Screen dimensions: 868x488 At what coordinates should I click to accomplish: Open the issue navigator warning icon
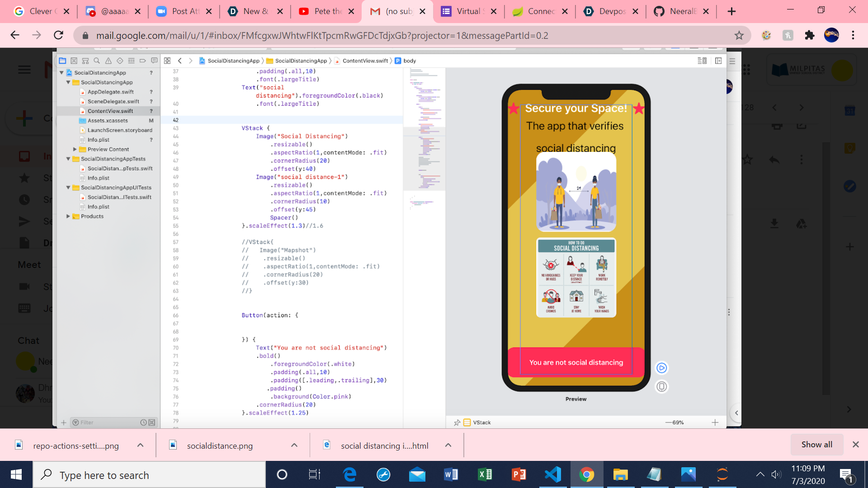108,61
